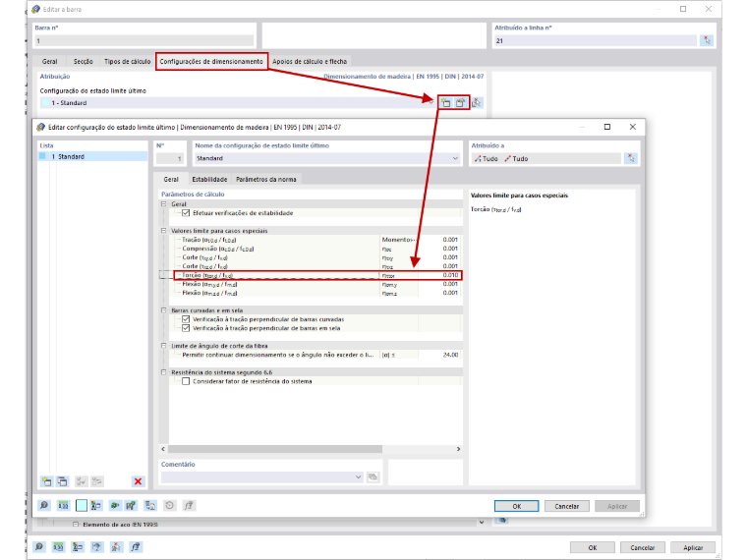This screenshot has height=560, width=747.
Task: Toggle Verificação à tração perpendicular de barras em sela
Action: [x=186, y=328]
